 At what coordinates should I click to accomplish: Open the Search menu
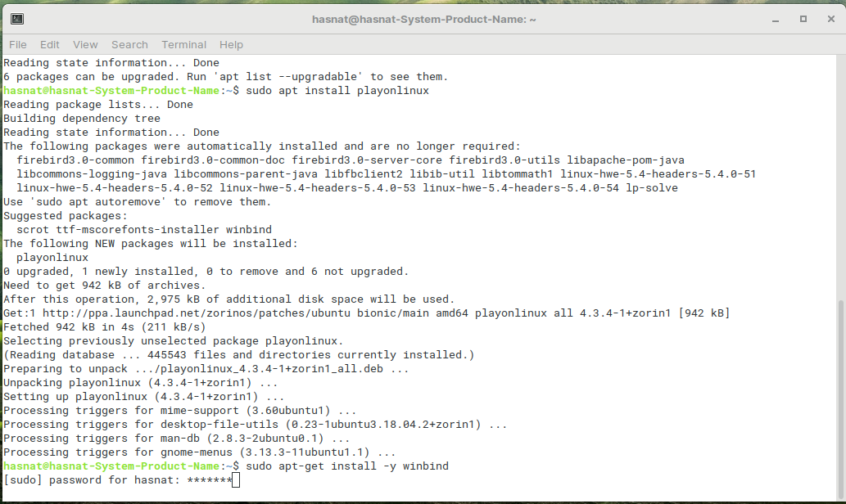point(129,45)
